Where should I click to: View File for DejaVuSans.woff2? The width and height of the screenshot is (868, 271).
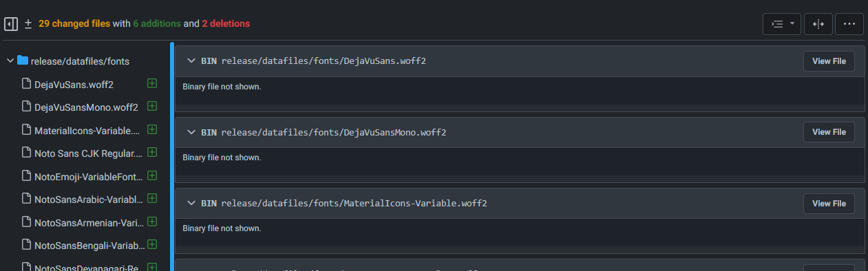[x=829, y=61]
